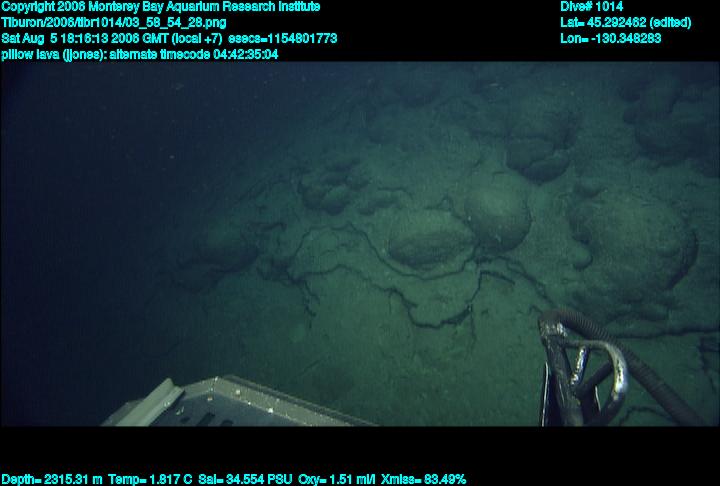The height and width of the screenshot is (486, 720).
Task: Select the Xmiss= 83.49% readout
Action: (x=421, y=479)
